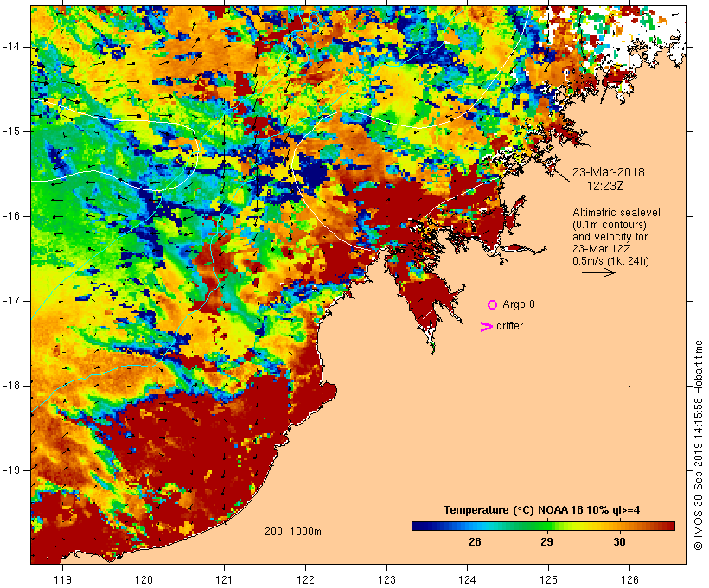Click latitude label '-17'

coord(11,301)
